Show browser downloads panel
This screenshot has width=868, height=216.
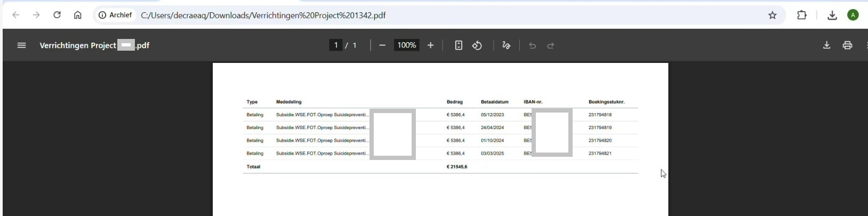pos(832,15)
